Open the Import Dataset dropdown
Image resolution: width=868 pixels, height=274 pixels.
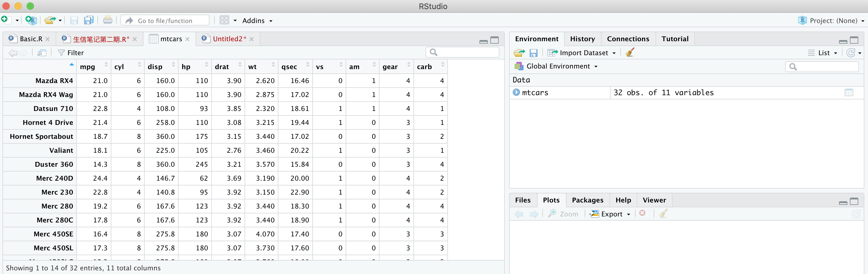click(x=581, y=53)
